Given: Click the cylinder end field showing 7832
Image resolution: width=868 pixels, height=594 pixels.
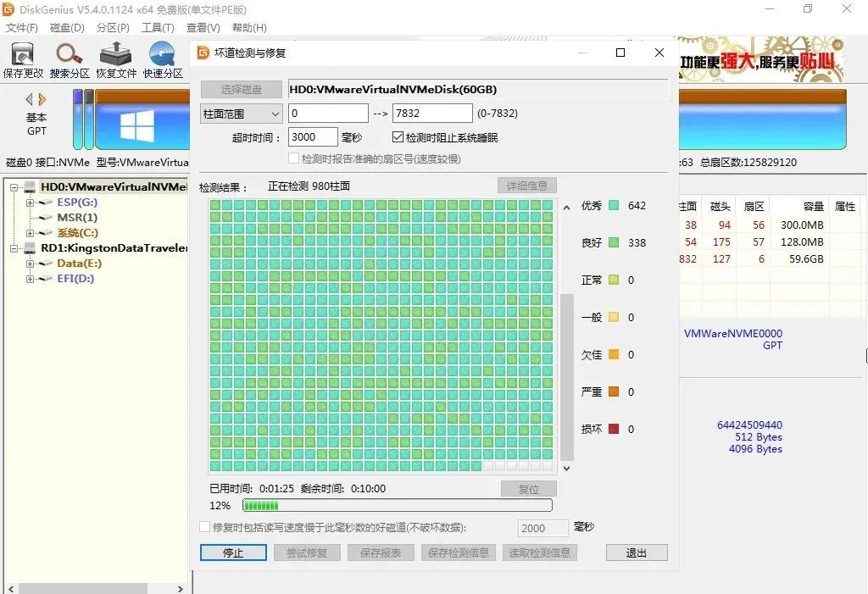Looking at the screenshot, I should (431, 112).
